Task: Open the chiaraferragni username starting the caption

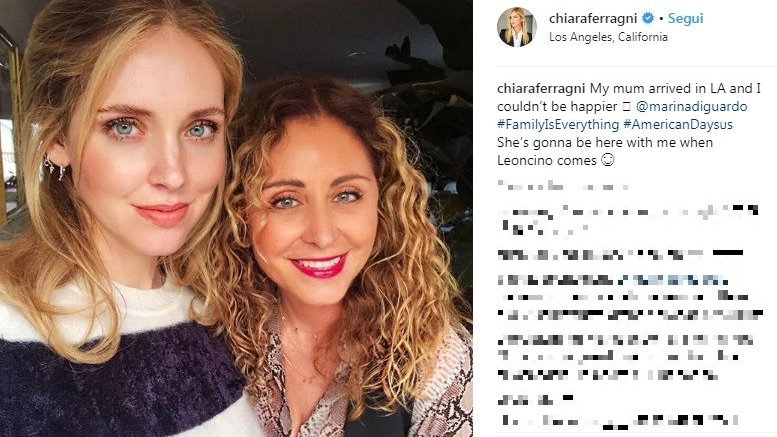Action: pyautogui.click(x=541, y=89)
